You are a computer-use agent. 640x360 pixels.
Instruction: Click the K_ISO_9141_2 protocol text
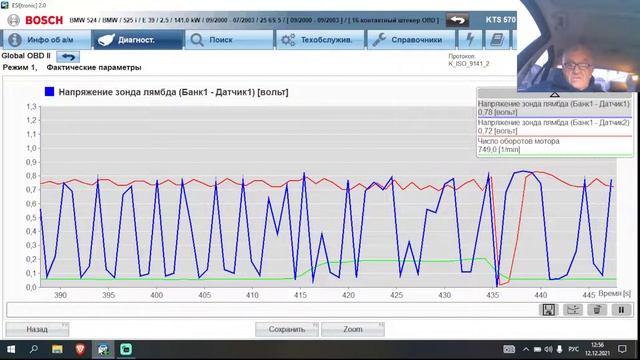click(x=469, y=64)
